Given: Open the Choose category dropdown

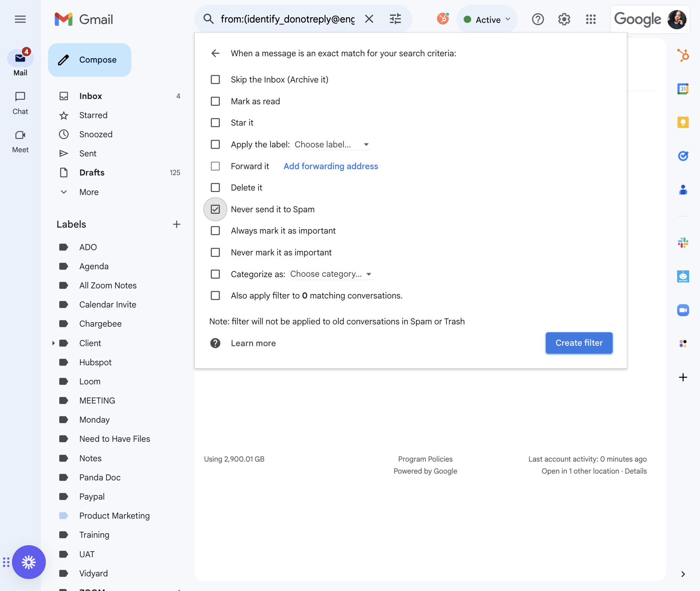Looking at the screenshot, I should point(332,274).
